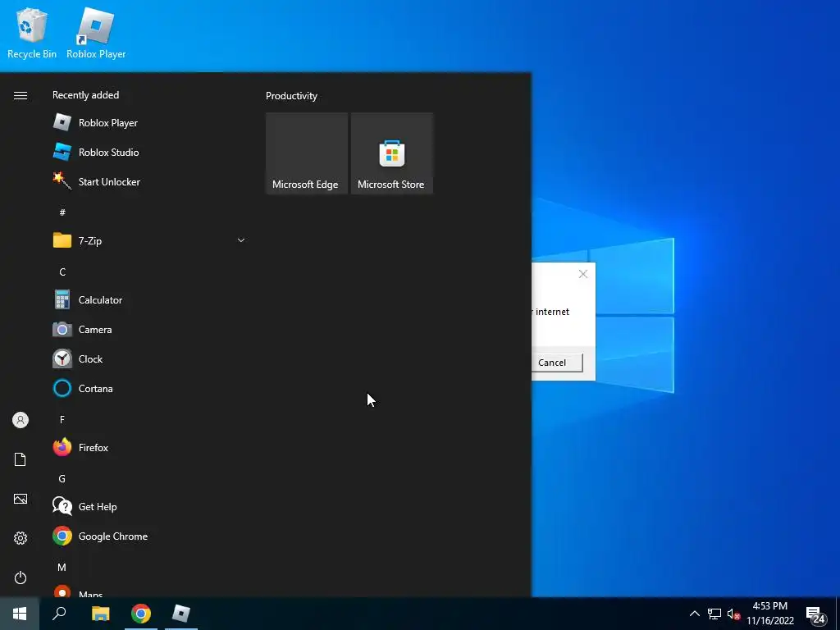The height and width of the screenshot is (630, 840).
Task: Open the notification Action Center
Action: pyautogui.click(x=815, y=615)
